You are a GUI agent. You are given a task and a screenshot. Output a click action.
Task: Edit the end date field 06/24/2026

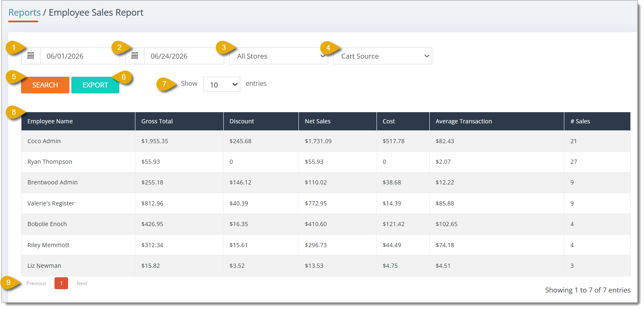(184, 56)
